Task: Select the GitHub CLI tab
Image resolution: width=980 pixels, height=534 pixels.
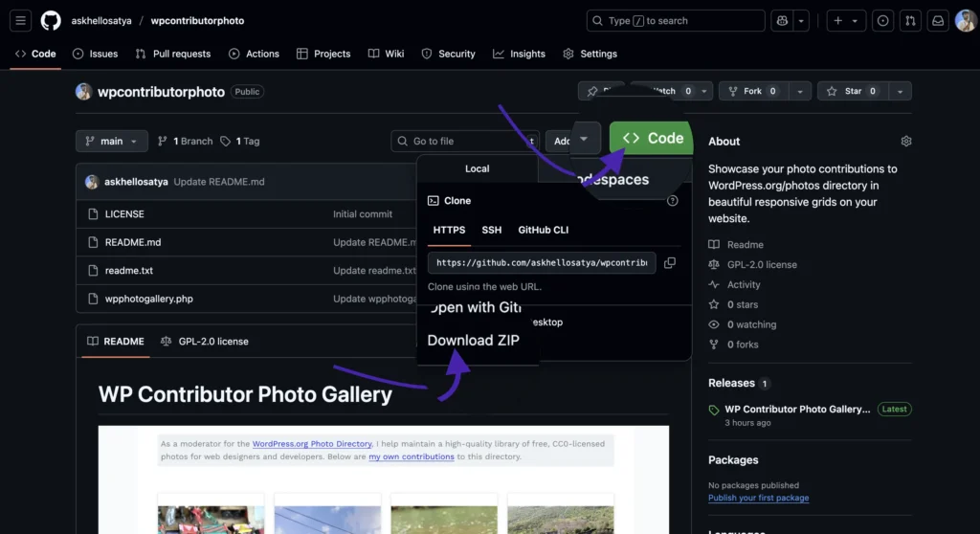Action: (x=543, y=230)
